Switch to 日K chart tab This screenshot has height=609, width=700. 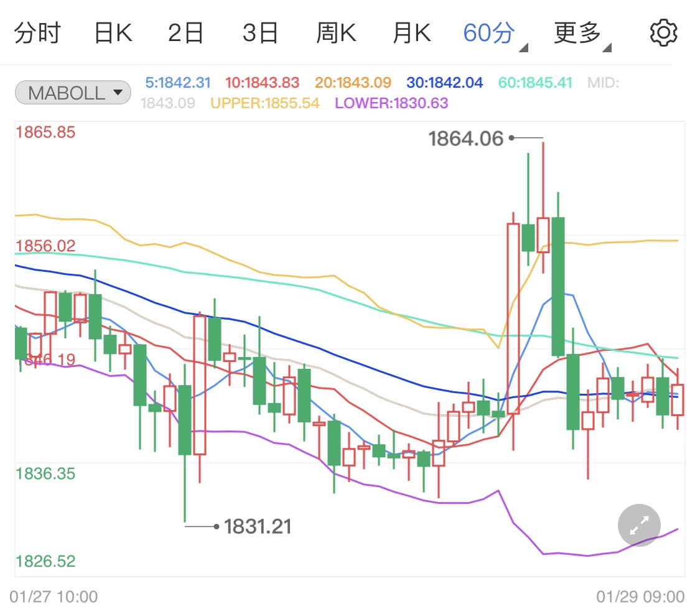tap(113, 33)
